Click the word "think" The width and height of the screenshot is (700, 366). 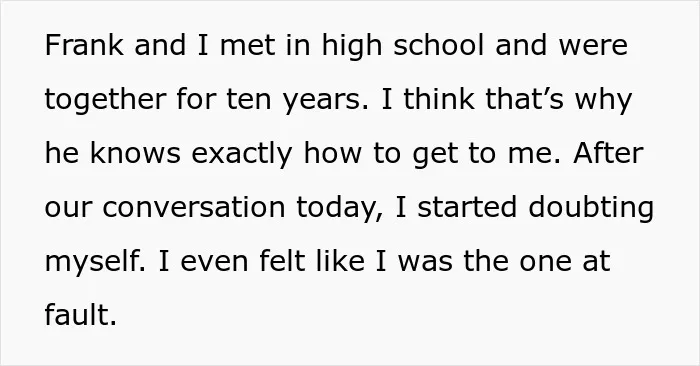click(x=439, y=99)
